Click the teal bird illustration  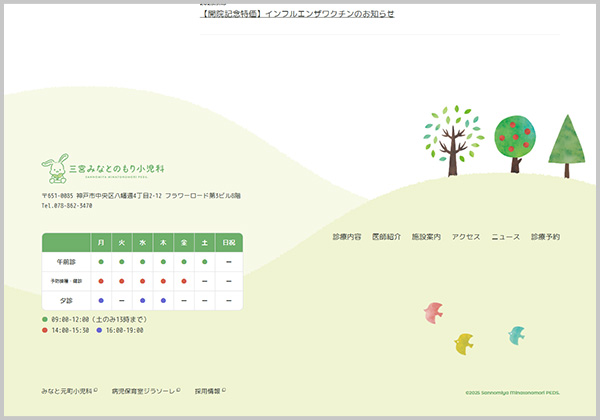tap(516, 335)
